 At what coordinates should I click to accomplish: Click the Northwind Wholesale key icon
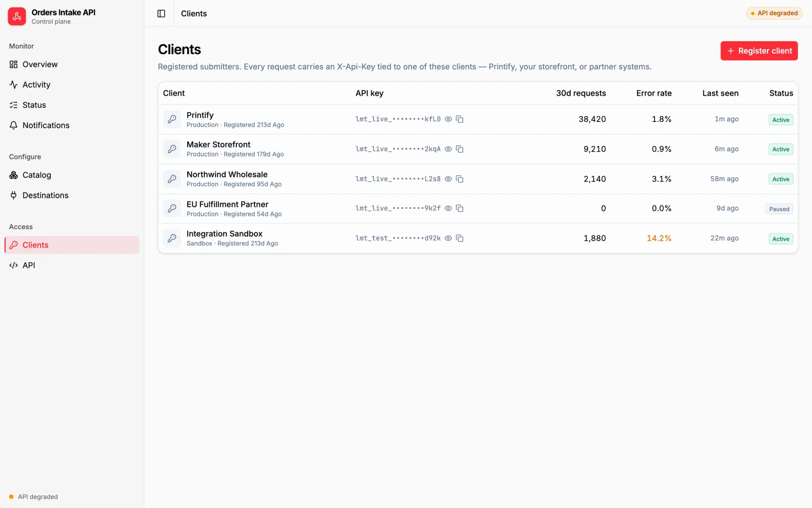(172, 179)
